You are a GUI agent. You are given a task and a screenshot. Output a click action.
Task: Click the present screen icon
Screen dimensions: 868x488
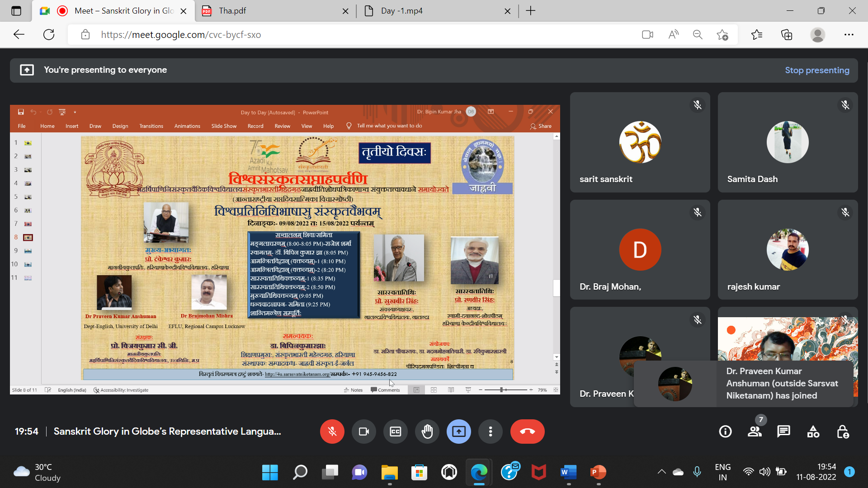coord(458,432)
